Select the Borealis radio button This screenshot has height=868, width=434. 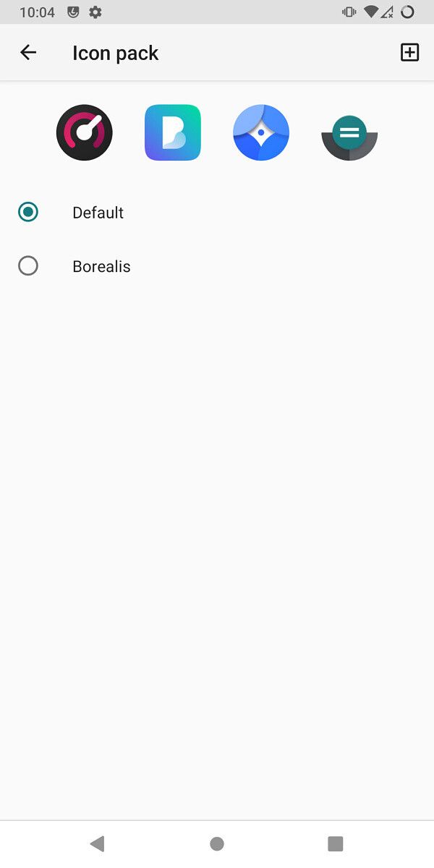click(27, 265)
